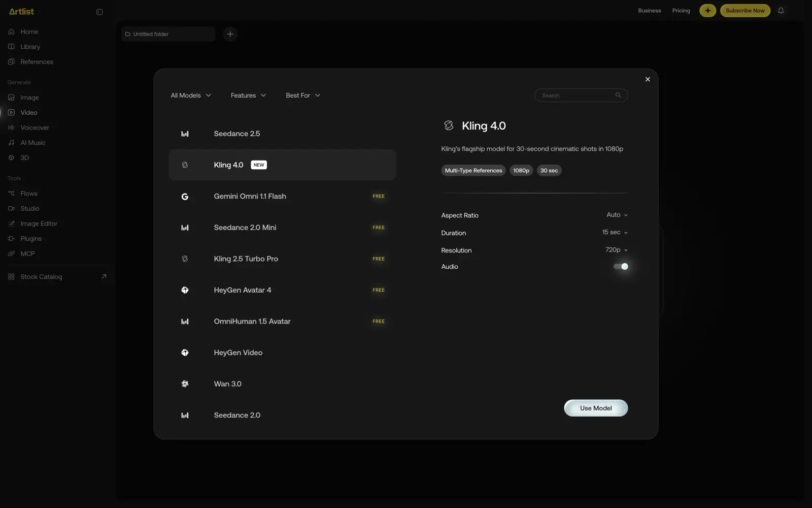Click the MCP link icon

(11, 253)
